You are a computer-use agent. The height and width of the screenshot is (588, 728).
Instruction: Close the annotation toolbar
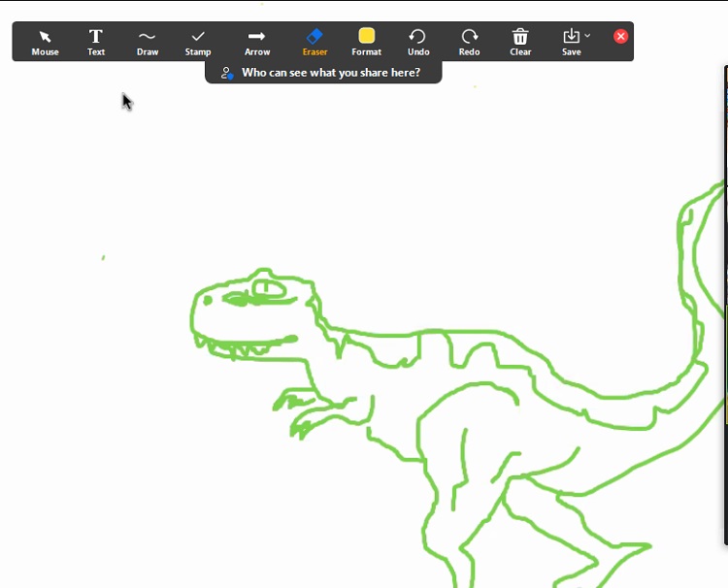[x=621, y=36]
